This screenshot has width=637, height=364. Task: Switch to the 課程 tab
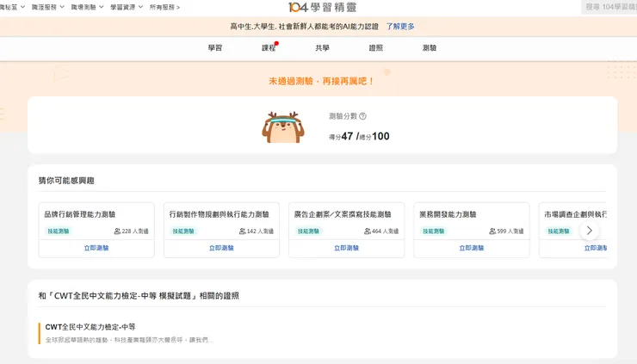[269, 48]
